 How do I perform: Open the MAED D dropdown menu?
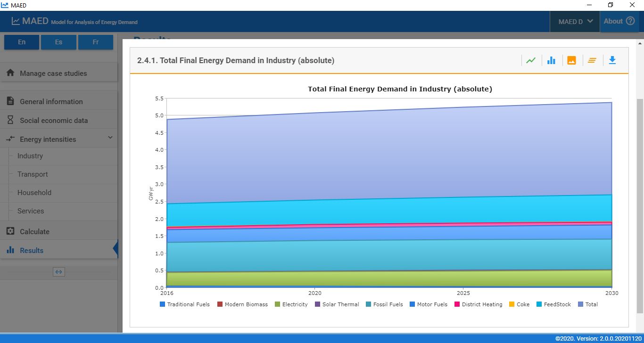pos(575,22)
